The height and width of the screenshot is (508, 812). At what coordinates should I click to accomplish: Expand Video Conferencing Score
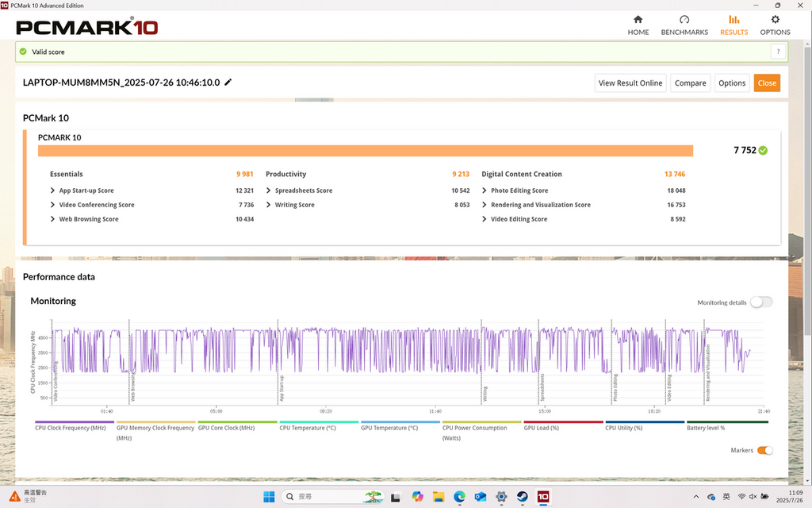point(52,205)
